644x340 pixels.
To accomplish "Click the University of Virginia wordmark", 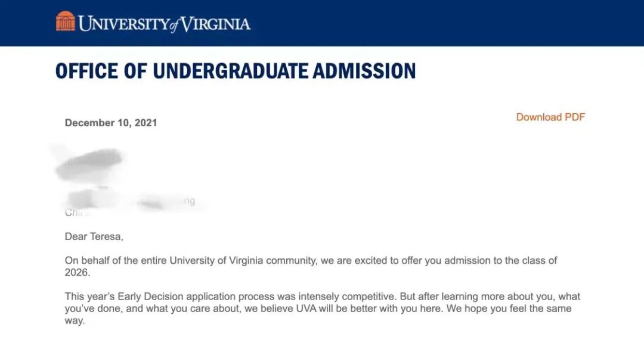I will tap(164, 24).
